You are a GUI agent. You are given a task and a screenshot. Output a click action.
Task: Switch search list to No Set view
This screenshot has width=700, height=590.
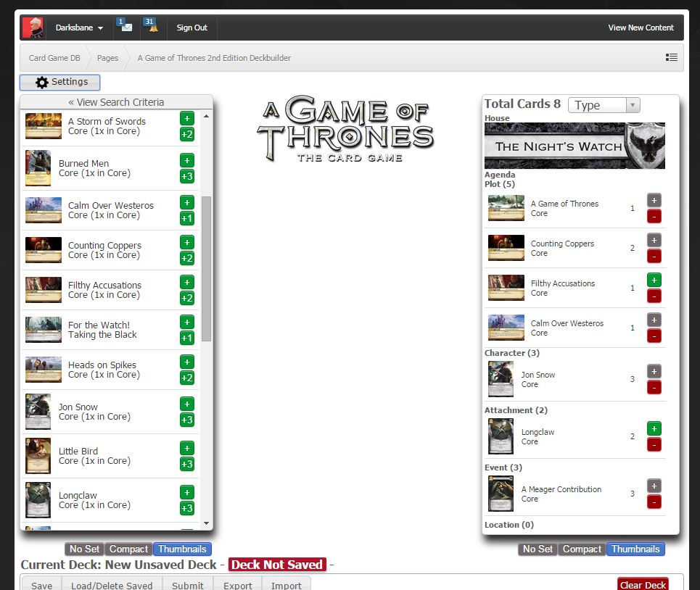coord(84,549)
